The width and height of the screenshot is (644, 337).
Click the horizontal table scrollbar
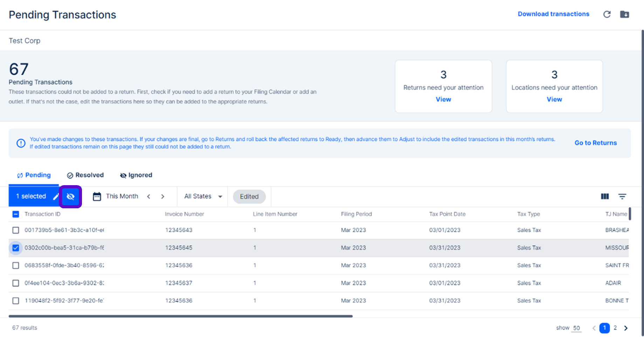(x=180, y=316)
